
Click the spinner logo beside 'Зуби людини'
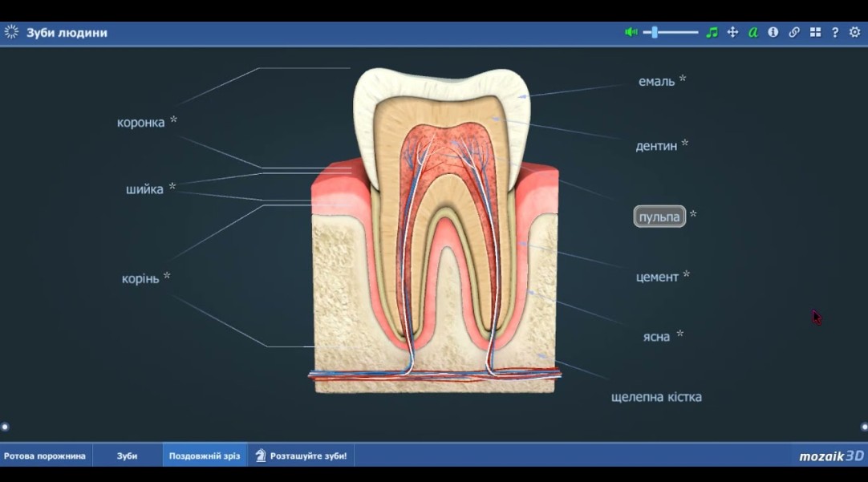point(11,32)
